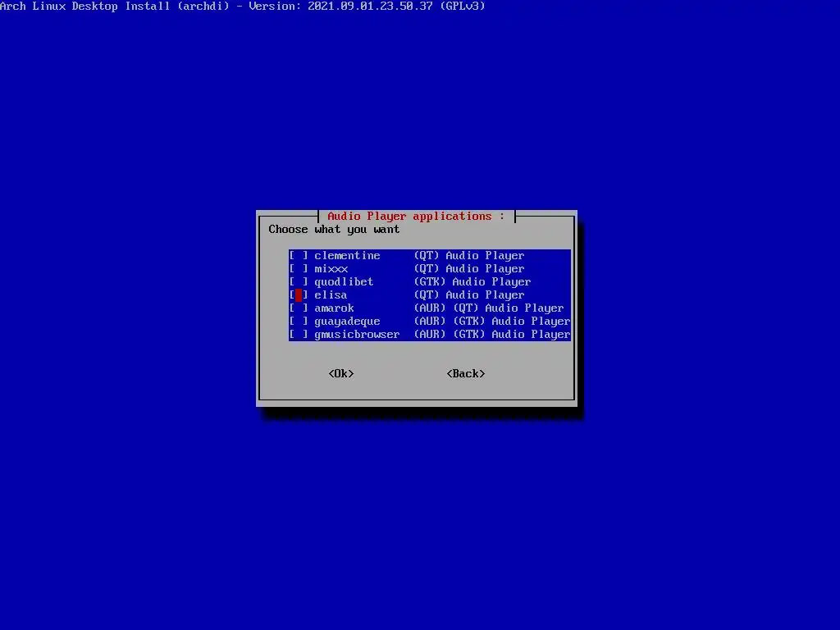The width and height of the screenshot is (840, 630).
Task: Tick the gmusicbrowser checkbox
Action: point(299,335)
